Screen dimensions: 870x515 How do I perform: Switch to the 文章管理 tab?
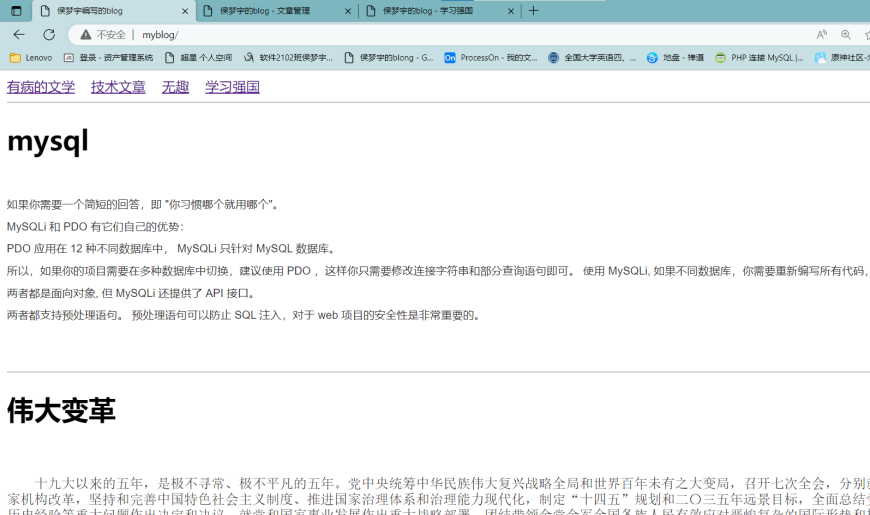(x=277, y=11)
